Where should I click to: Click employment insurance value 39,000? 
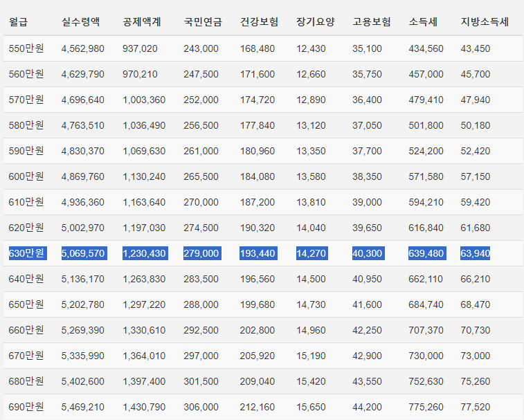[x=367, y=203]
